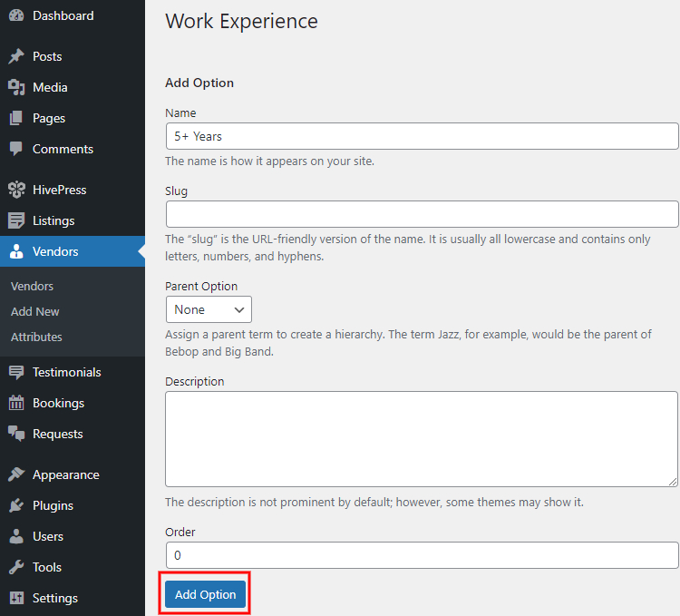Click the Add Option button
This screenshot has width=680, height=616.
point(205,594)
